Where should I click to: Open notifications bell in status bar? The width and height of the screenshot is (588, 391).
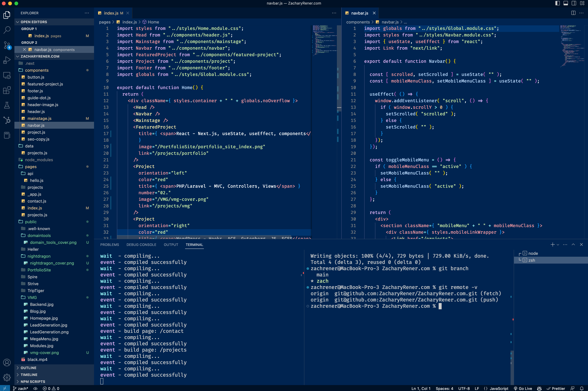point(582,388)
